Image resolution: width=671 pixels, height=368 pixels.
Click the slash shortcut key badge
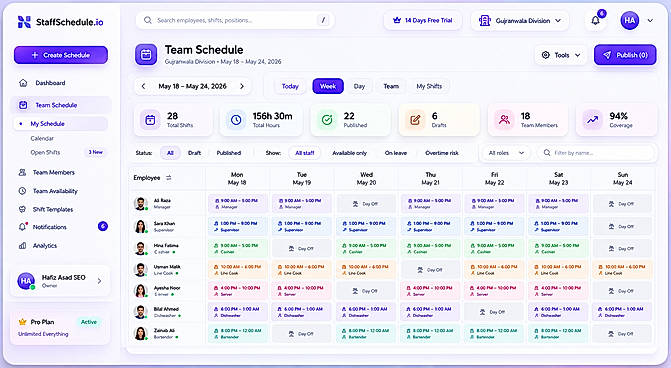coord(323,20)
